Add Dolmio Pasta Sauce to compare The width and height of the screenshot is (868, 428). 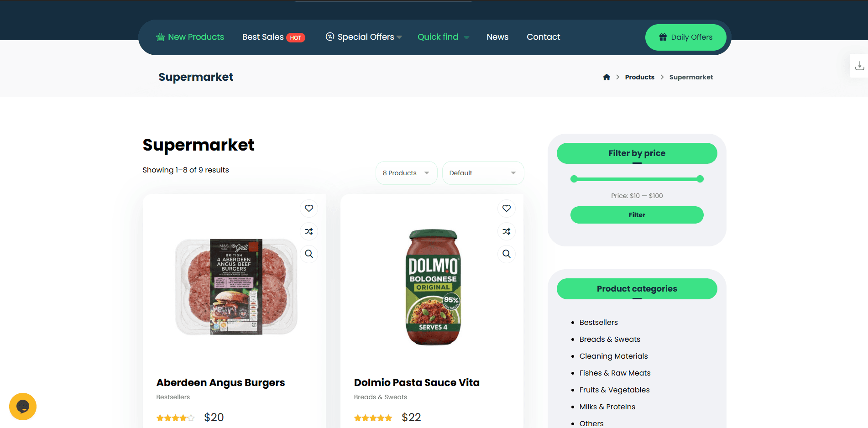pyautogui.click(x=507, y=231)
